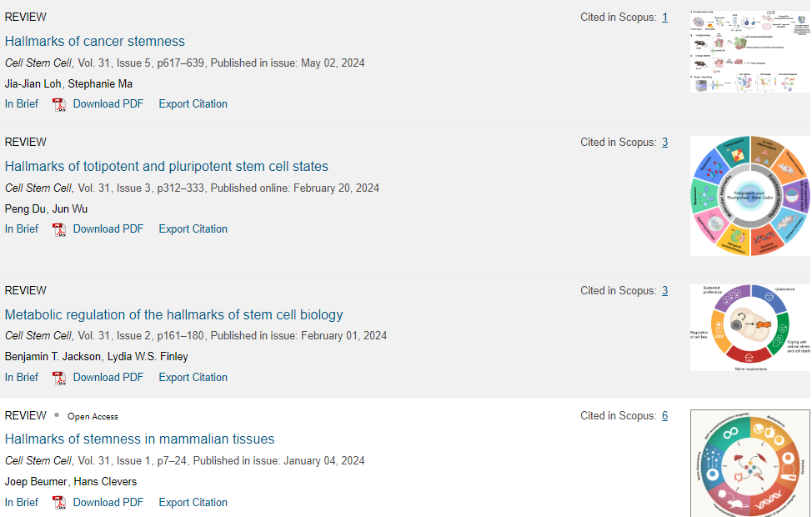
Task: Open thumbnail for stemness in mammalian tissues
Action: [749, 463]
